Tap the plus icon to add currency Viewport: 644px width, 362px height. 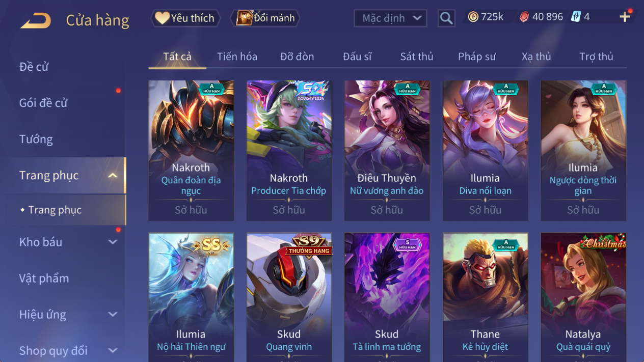coord(625,17)
